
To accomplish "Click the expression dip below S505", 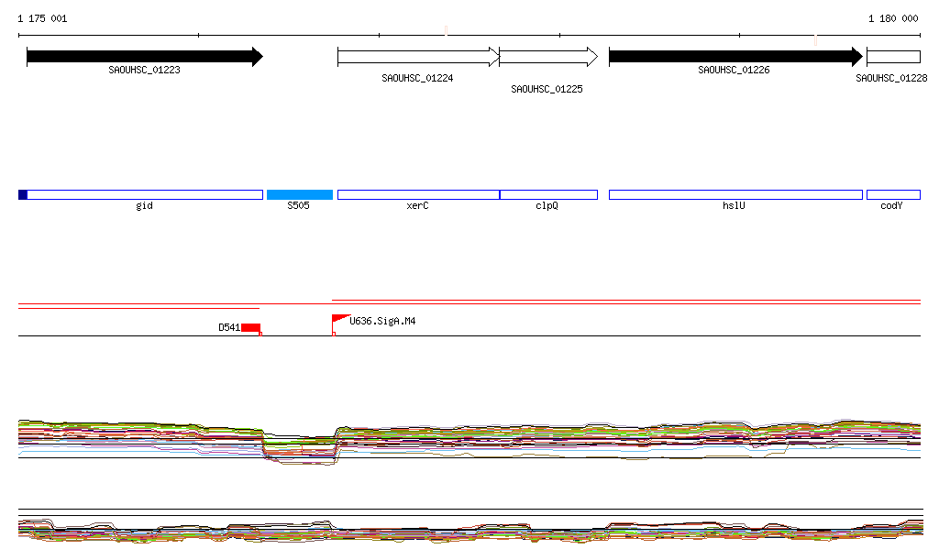I will pyautogui.click(x=299, y=449).
